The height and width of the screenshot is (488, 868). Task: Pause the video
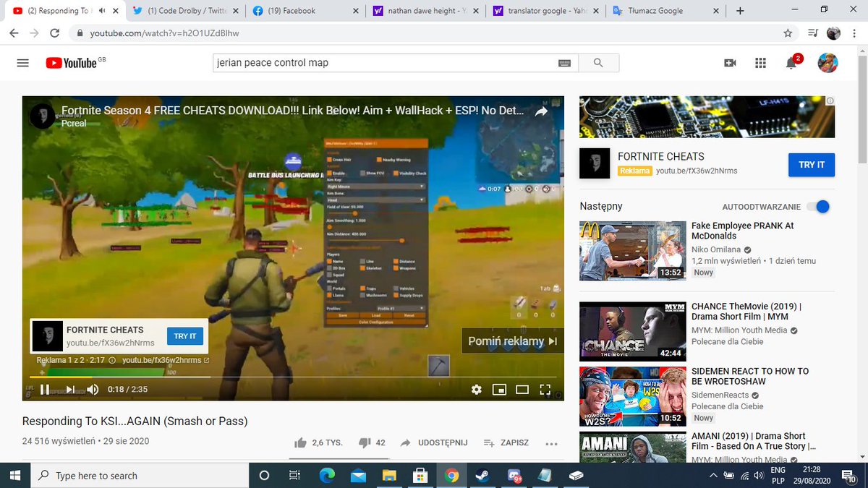coord(45,390)
